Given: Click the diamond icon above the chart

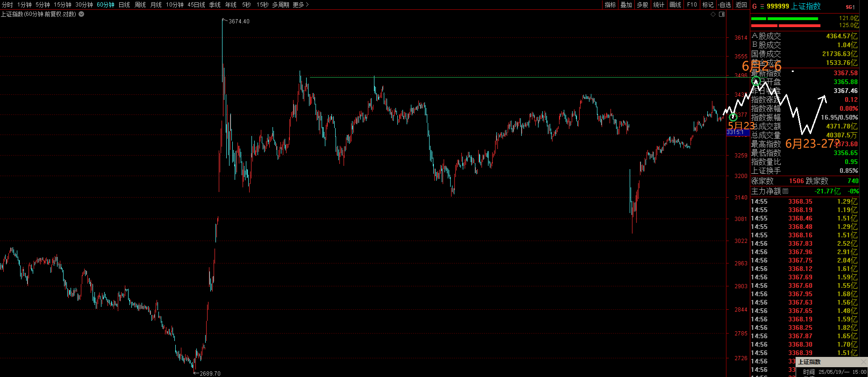Looking at the screenshot, I should [x=713, y=14].
